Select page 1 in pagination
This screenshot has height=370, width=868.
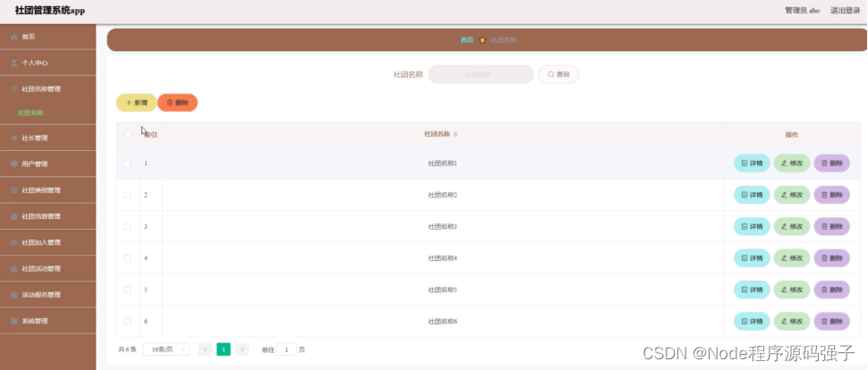tap(224, 349)
